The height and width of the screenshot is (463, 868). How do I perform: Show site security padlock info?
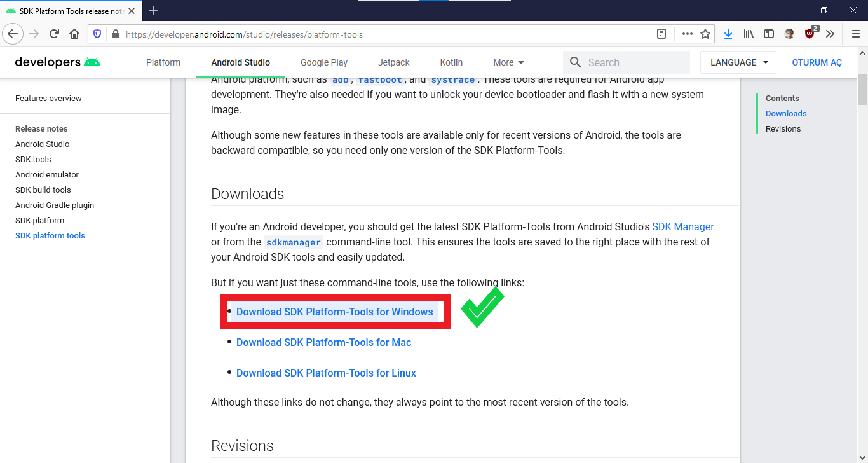(x=115, y=34)
